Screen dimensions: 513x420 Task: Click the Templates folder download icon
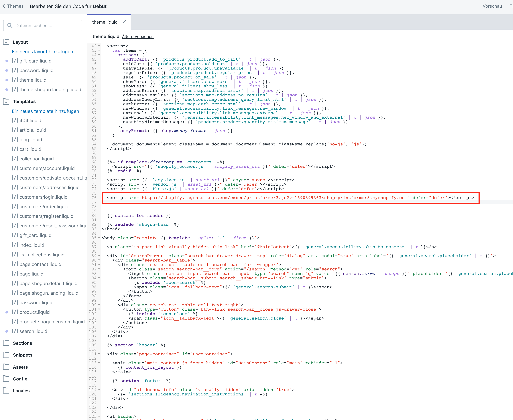[x=6, y=101]
